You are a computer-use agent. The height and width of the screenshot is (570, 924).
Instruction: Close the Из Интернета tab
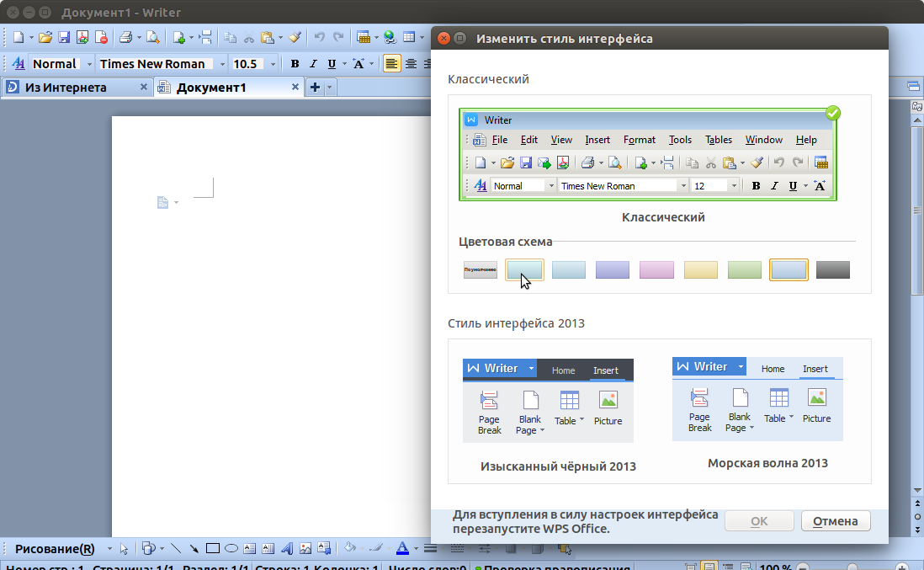(143, 87)
